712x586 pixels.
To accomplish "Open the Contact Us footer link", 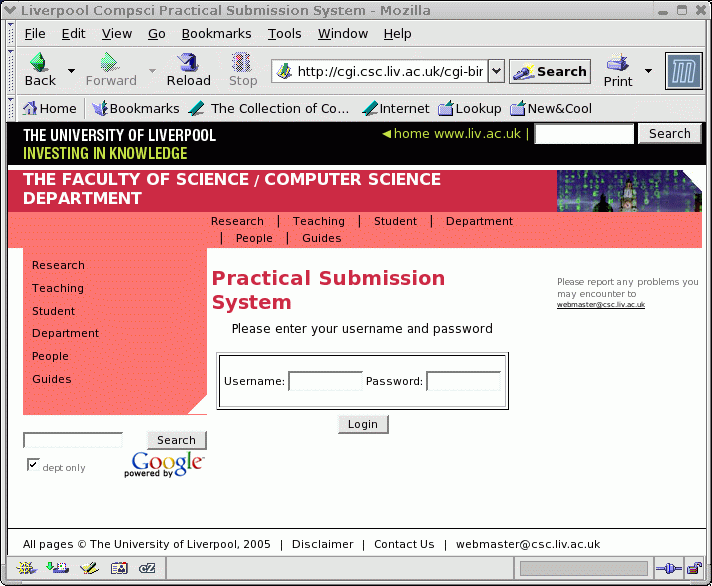I will [404, 544].
